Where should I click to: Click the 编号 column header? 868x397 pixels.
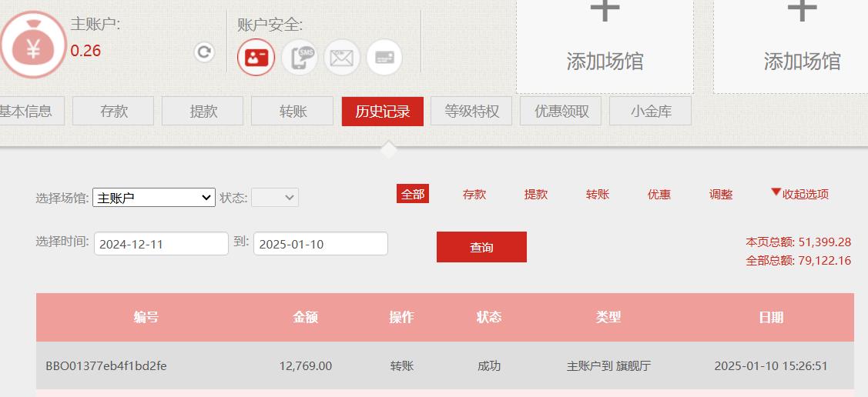(146, 318)
